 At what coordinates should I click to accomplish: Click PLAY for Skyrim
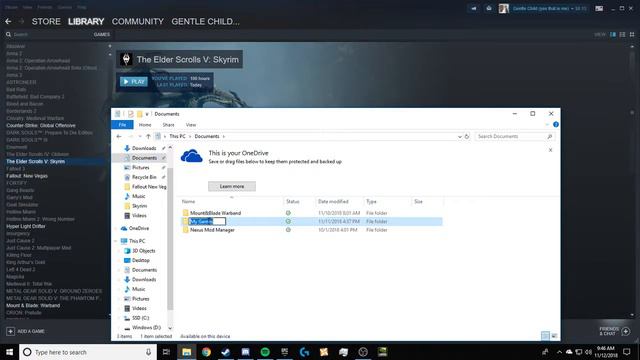tap(134, 82)
